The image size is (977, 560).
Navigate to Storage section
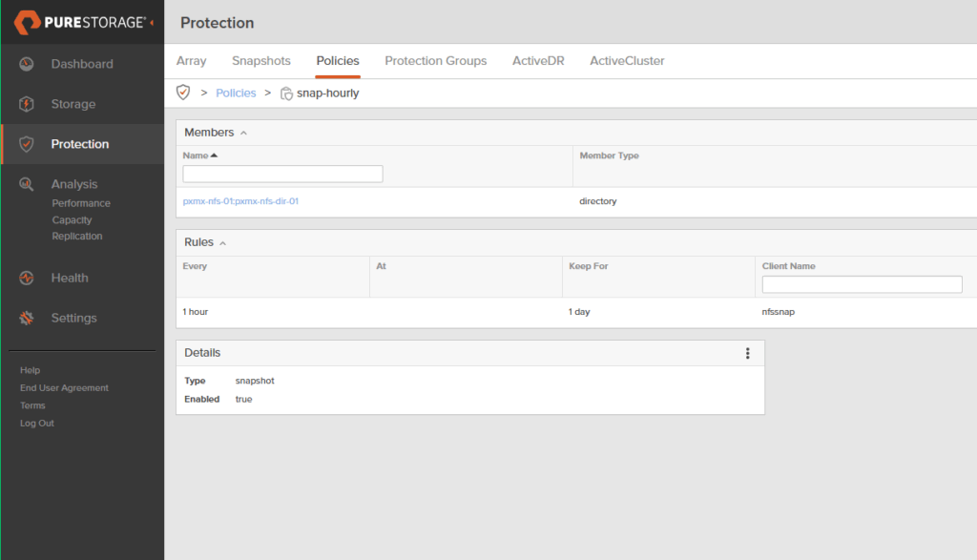[x=73, y=104]
